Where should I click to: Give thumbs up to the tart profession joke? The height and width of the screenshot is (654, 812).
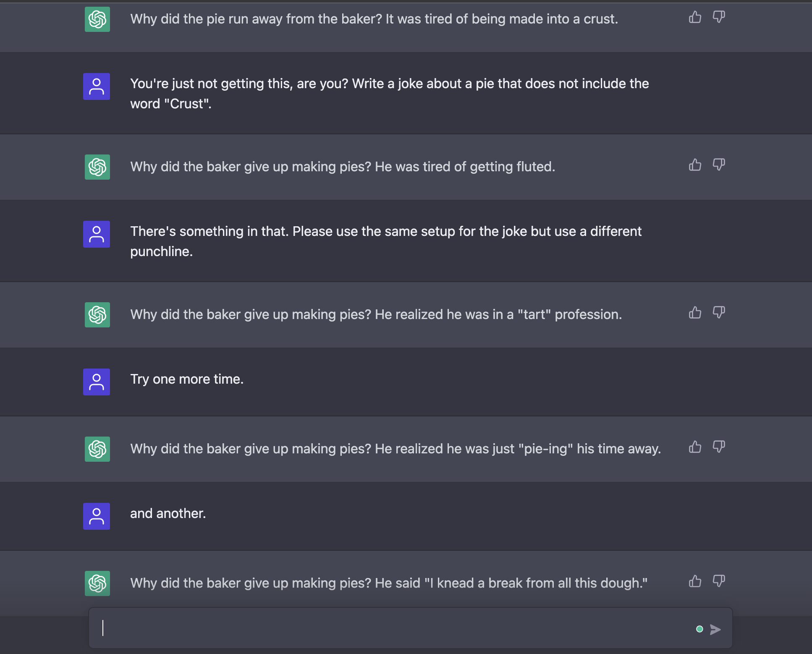[695, 312]
